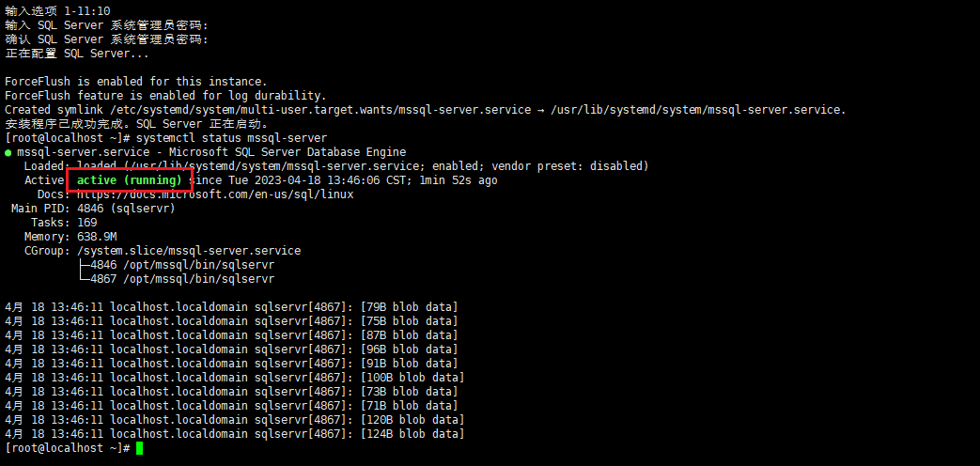980x466 pixels.
Task: Click the /usr/lib/systemd/system/mssql-server.service symlink target path
Action: pyautogui.click(x=697, y=110)
